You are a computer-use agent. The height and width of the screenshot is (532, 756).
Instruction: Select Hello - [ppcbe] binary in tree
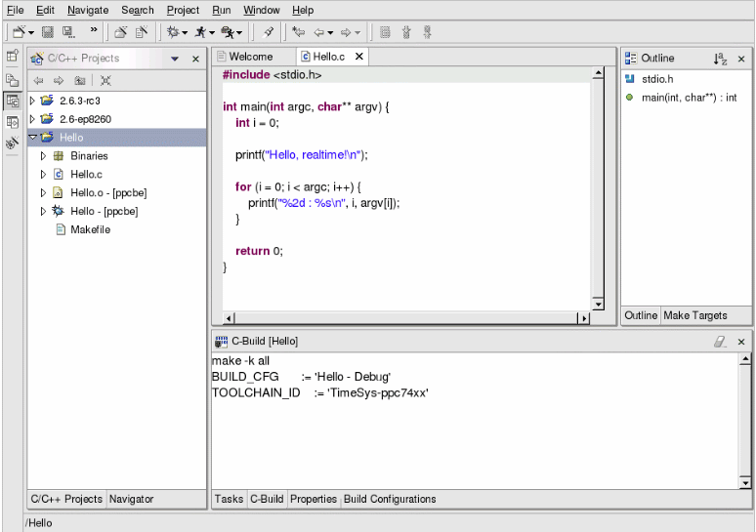(x=105, y=212)
